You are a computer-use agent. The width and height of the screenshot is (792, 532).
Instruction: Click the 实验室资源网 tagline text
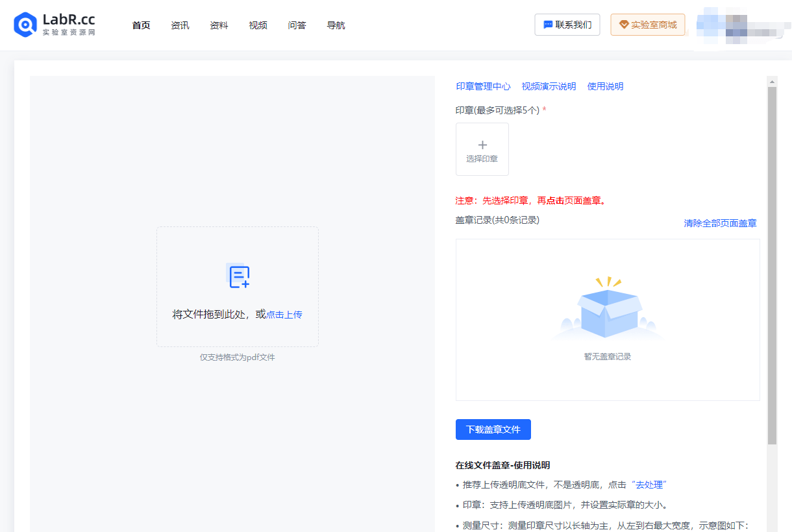(x=69, y=32)
